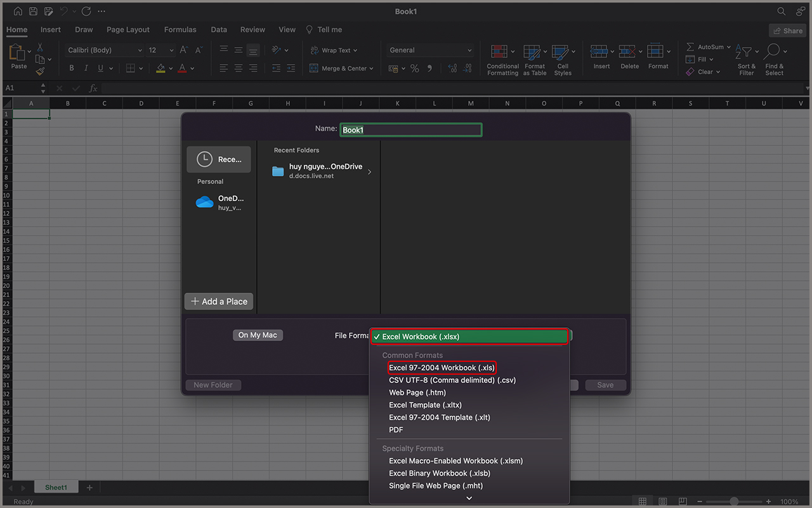Open the Data tab
The height and width of the screenshot is (508, 812).
point(219,30)
